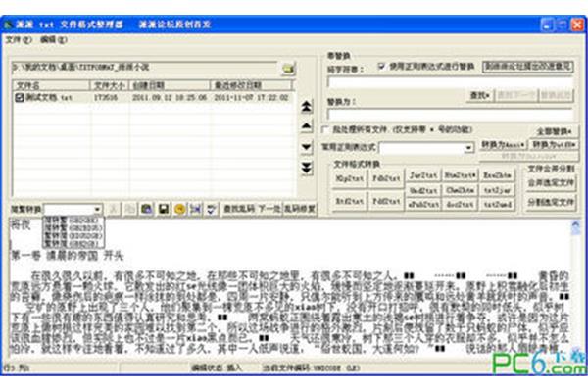588x392 pixels.
Task: Click the 当前文件编码 status bar entry
Action: [312, 368]
